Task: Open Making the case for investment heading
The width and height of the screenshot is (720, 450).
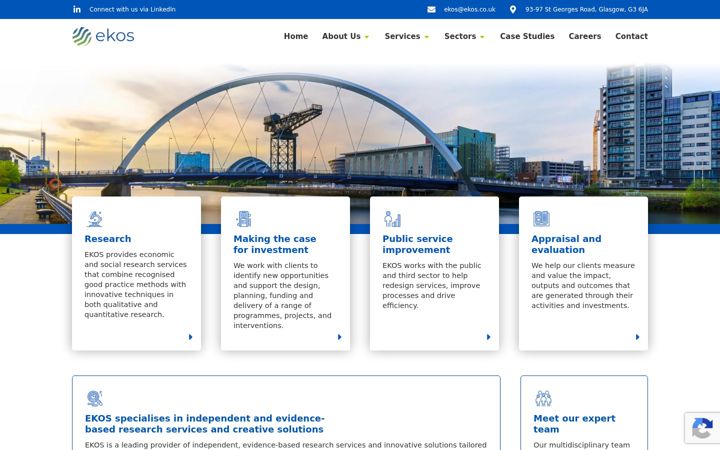Action: tap(275, 244)
